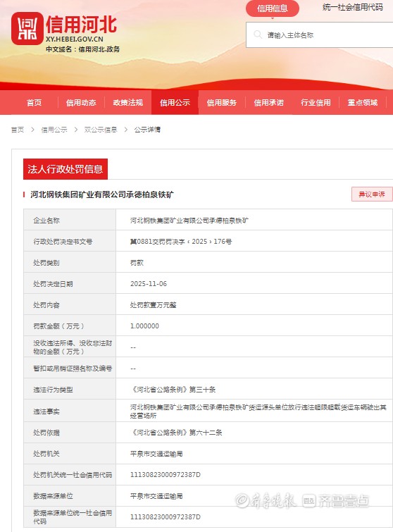
Task: Select the 信用信息 search tab
Action: [x=273, y=8]
